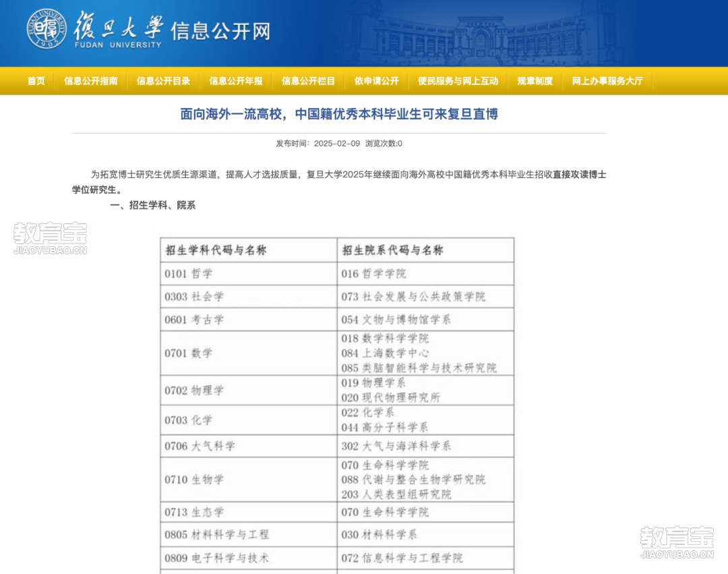Click line 022 化学系
The image size is (728, 574).
(x=368, y=412)
